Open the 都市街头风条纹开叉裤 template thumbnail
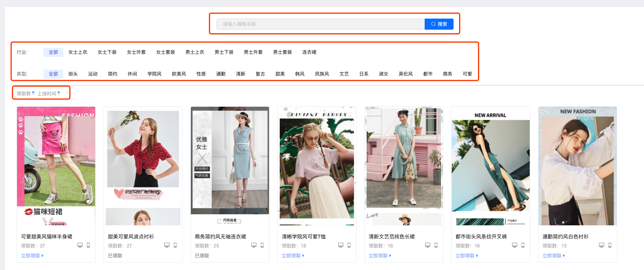 click(x=491, y=166)
